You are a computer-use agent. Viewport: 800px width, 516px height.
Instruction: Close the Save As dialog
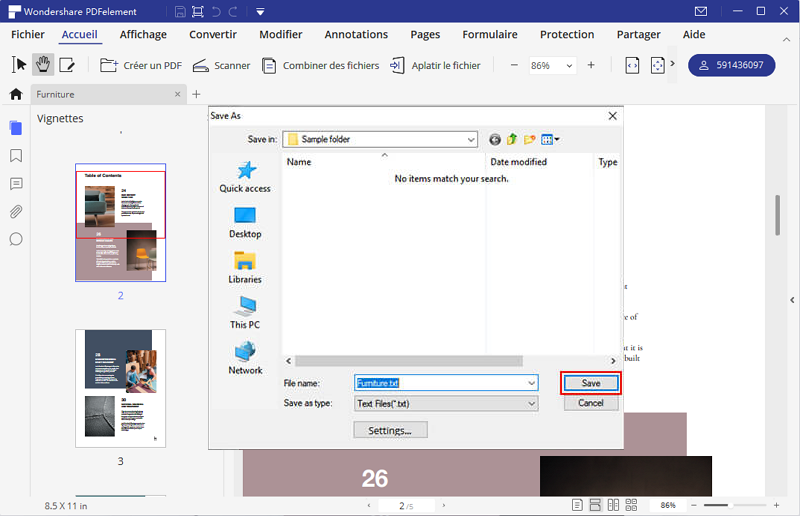613,116
